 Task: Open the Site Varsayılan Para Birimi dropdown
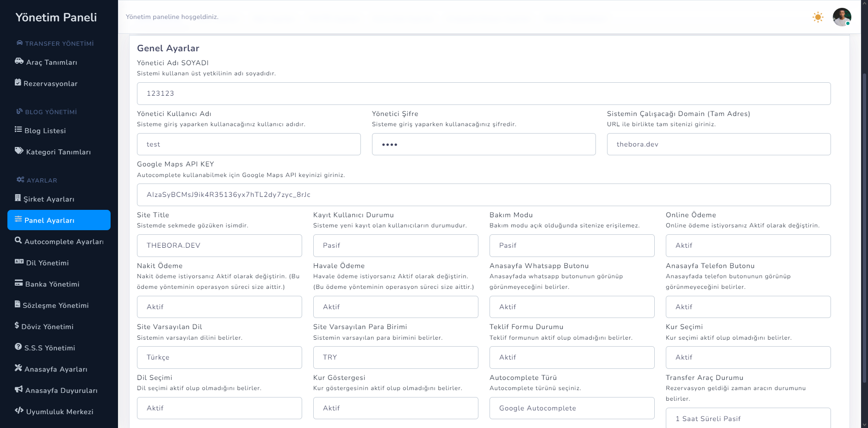396,357
